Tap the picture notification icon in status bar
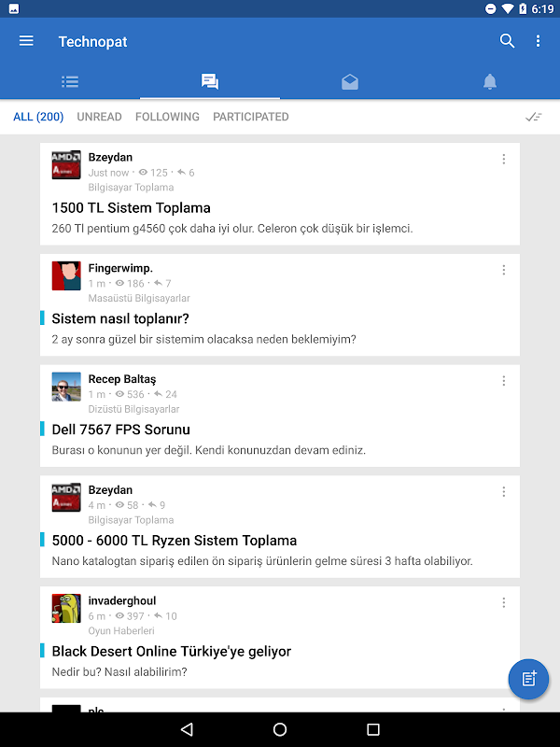The width and height of the screenshot is (560, 747). pos(14,8)
